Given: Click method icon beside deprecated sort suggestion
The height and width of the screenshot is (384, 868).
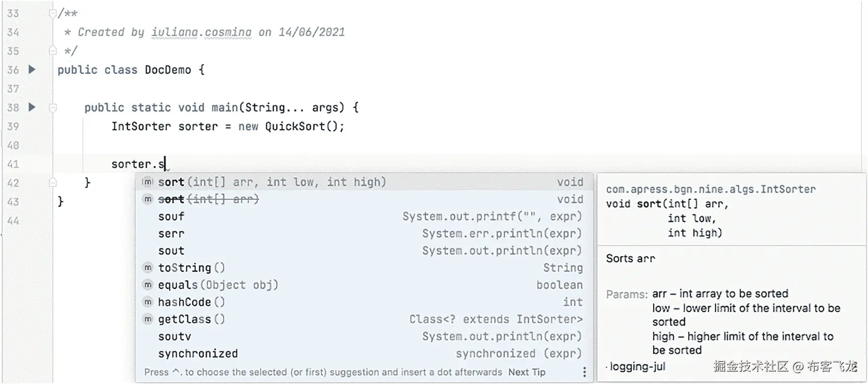Looking at the screenshot, I should click(147, 199).
